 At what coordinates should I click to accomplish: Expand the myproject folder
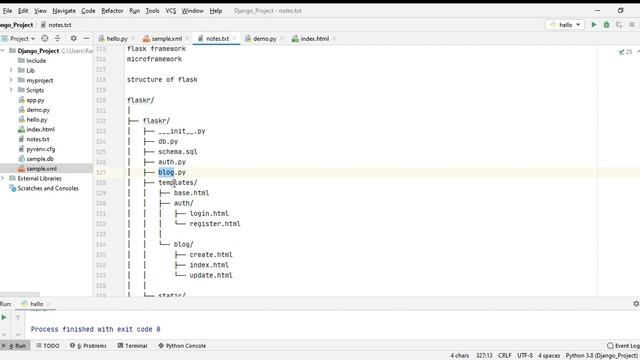click(x=11, y=80)
